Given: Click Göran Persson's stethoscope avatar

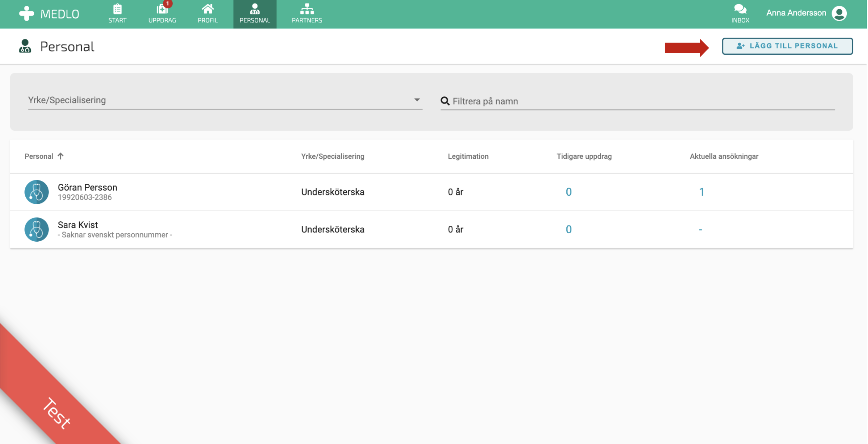Looking at the screenshot, I should [x=37, y=192].
